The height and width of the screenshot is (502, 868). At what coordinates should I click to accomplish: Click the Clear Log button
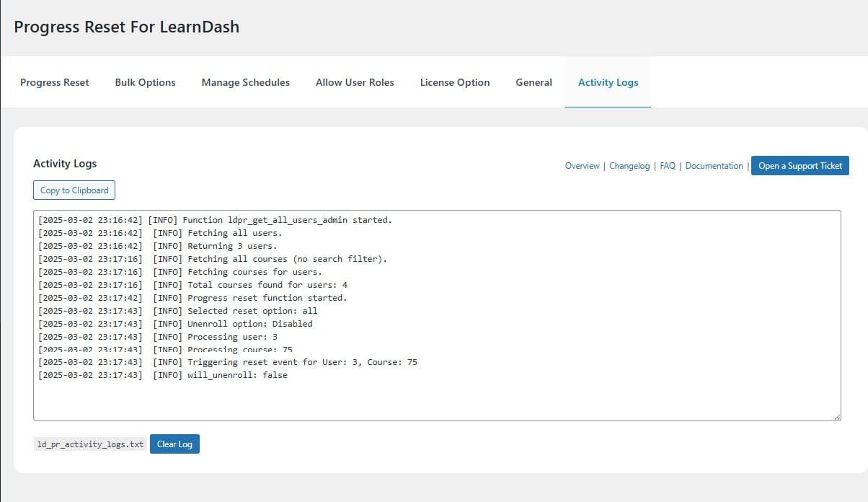pos(174,444)
